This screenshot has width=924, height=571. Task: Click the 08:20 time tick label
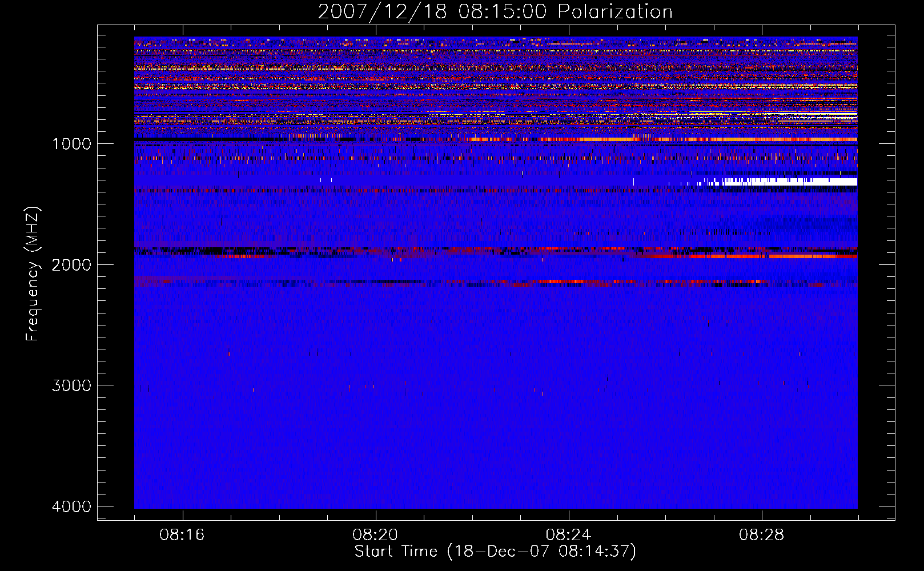pyautogui.click(x=375, y=535)
